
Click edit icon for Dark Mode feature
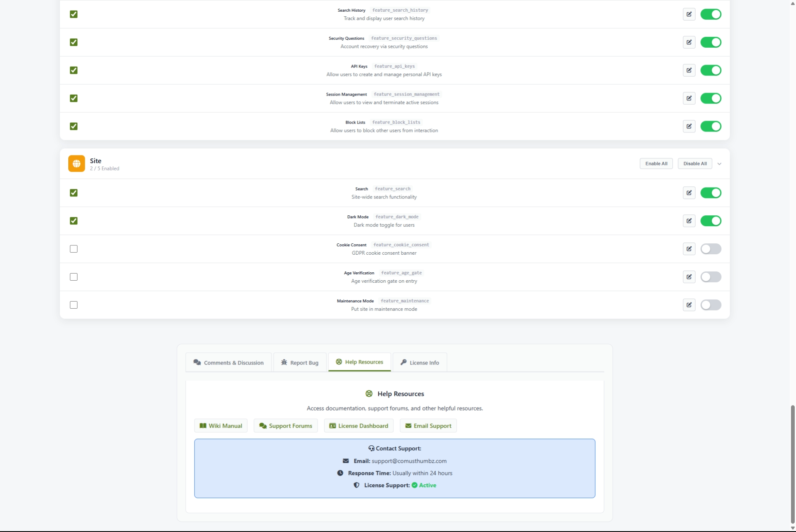coord(689,221)
